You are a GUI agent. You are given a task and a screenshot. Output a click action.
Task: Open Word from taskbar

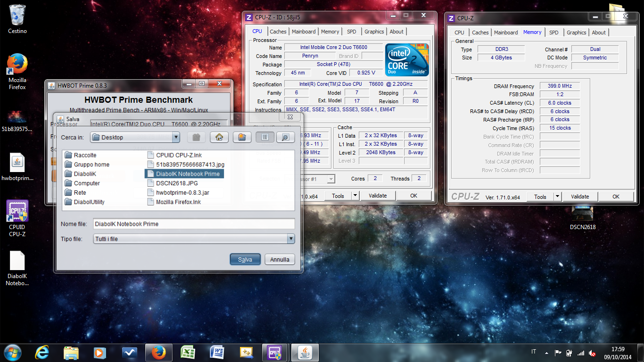point(217,352)
